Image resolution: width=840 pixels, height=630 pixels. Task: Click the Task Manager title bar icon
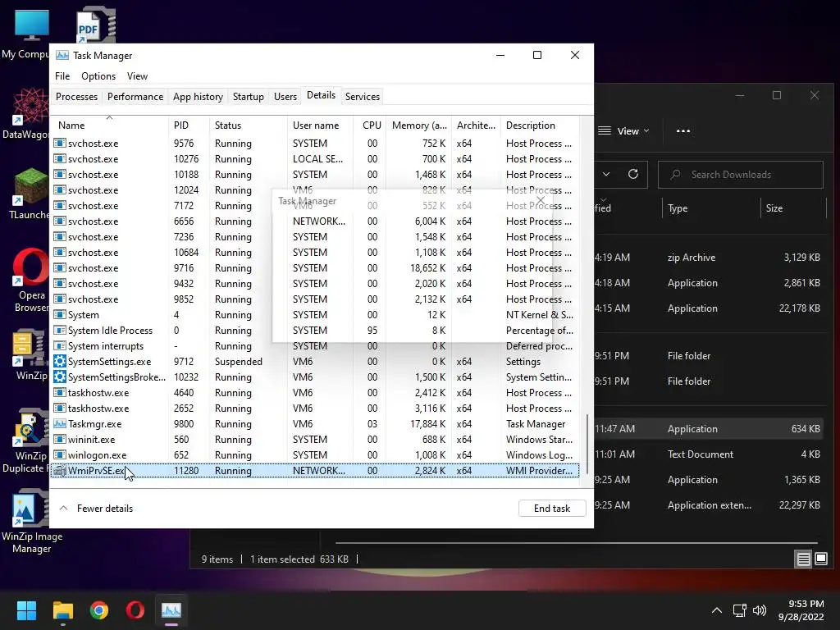coord(62,55)
